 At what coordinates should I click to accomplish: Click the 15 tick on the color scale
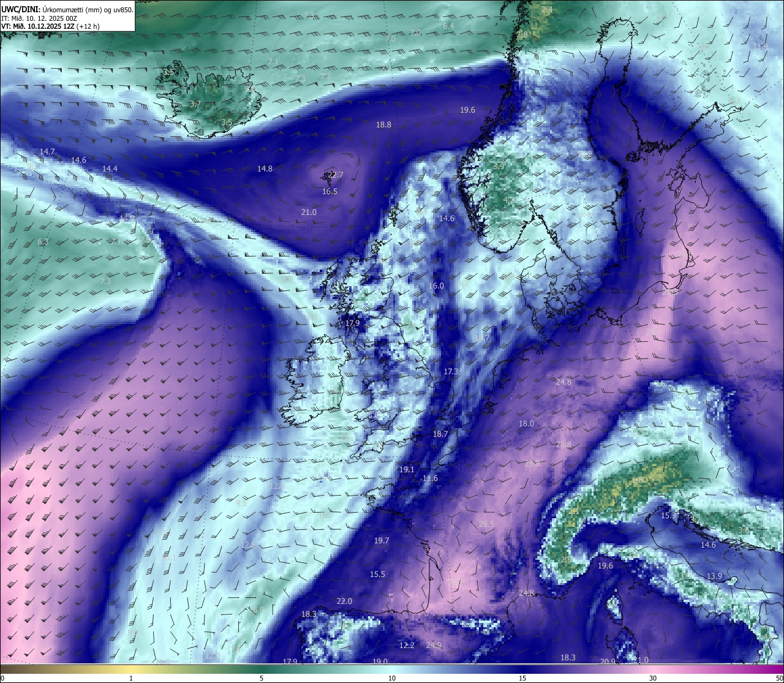[x=522, y=677]
